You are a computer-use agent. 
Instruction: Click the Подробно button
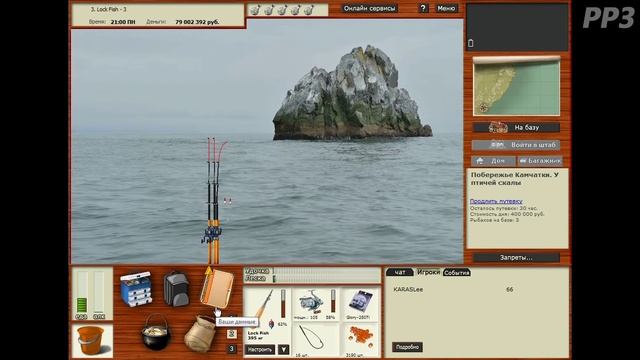[x=407, y=347]
